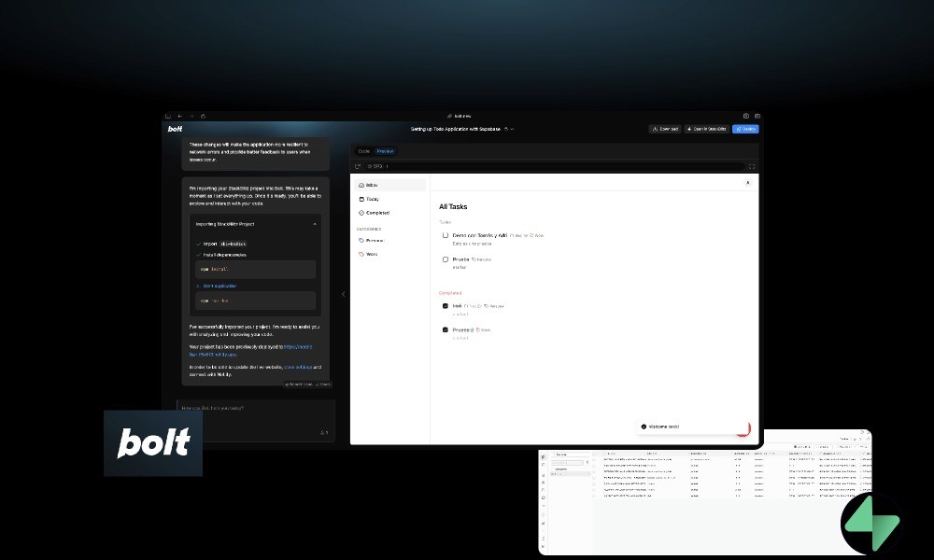Screen dimensions: 934x560
Task: Select the Preview tab
Action: pyautogui.click(x=385, y=150)
